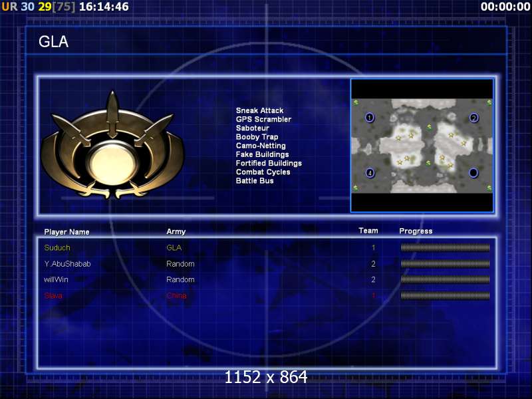Click willWin's loading progress bar
This screenshot has height=399, width=532.
pyautogui.click(x=445, y=279)
